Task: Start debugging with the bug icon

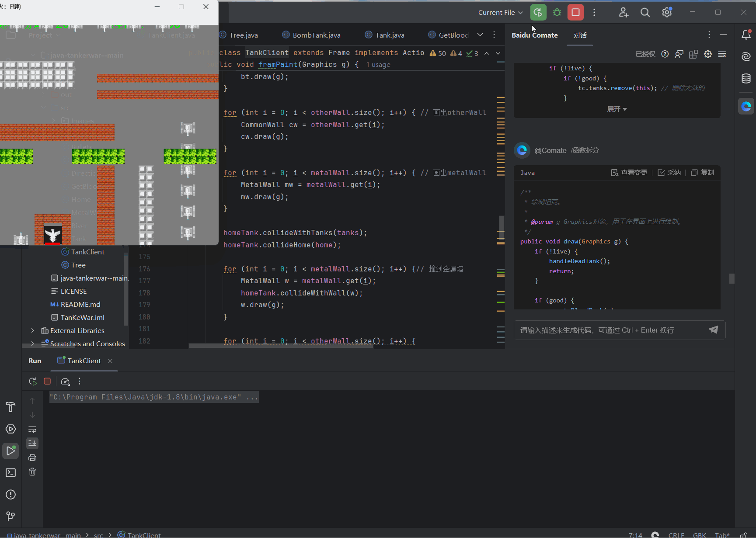Action: click(557, 12)
